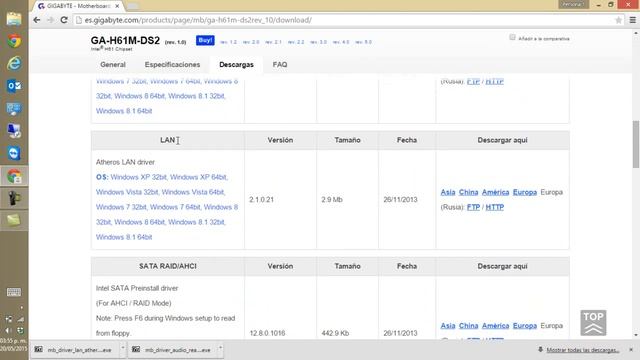Image resolution: width=640 pixels, height=360 pixels.
Task: Download Intel SATA Preinstall driver from Asia
Action: click(x=448, y=326)
